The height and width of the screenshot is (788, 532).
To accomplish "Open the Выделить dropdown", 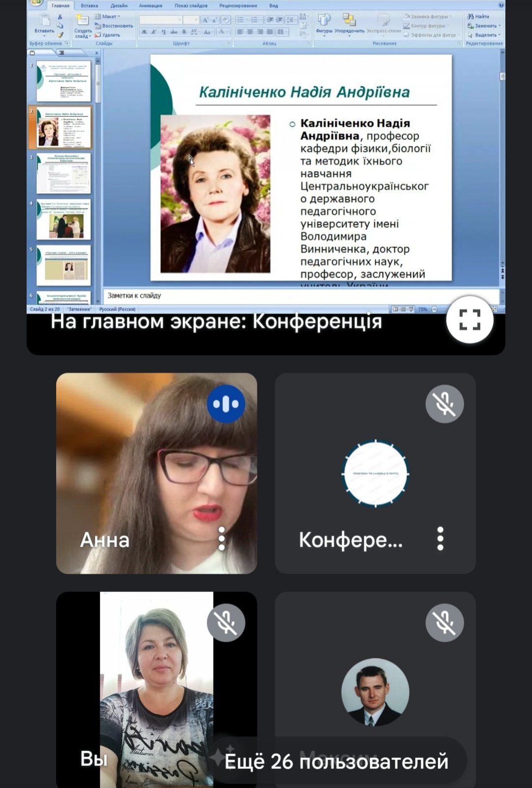I will click(x=484, y=35).
